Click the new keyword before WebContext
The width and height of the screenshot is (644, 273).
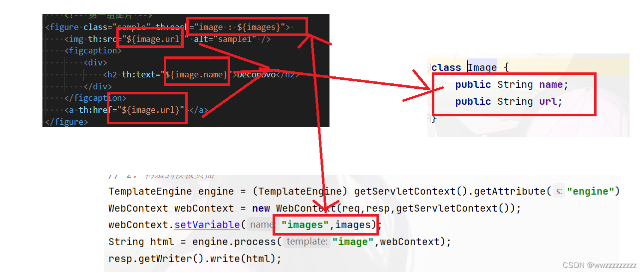tap(261, 208)
